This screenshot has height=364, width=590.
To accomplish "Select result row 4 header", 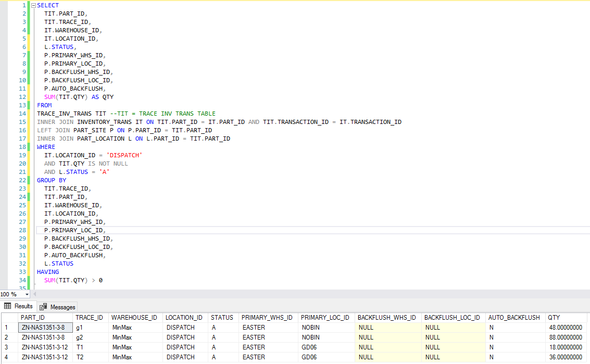I will (x=9, y=357).
